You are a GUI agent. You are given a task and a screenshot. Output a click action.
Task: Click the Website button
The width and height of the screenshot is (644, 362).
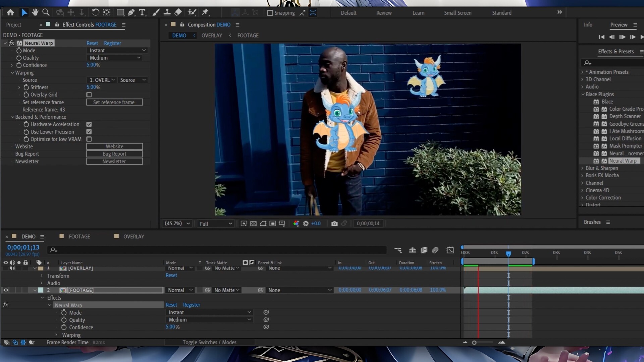[x=114, y=146]
